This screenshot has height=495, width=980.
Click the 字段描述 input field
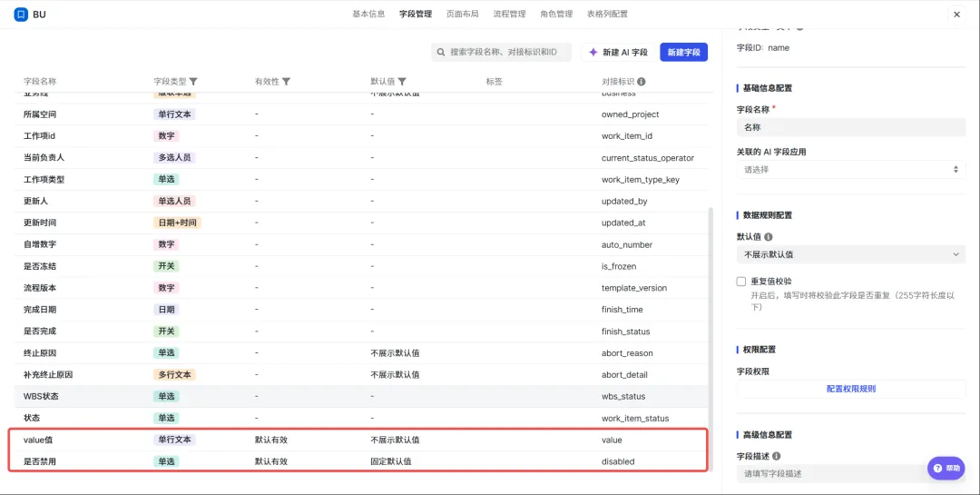point(851,474)
